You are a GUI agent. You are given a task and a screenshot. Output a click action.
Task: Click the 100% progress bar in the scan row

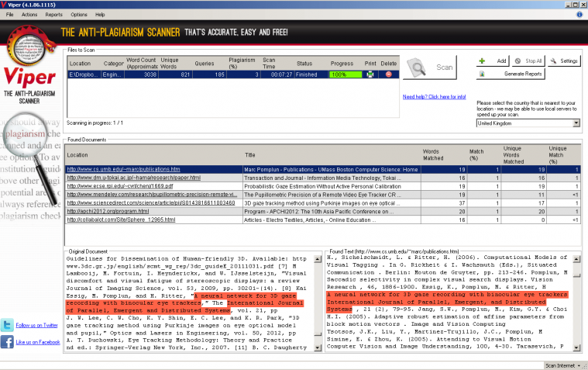pos(346,74)
